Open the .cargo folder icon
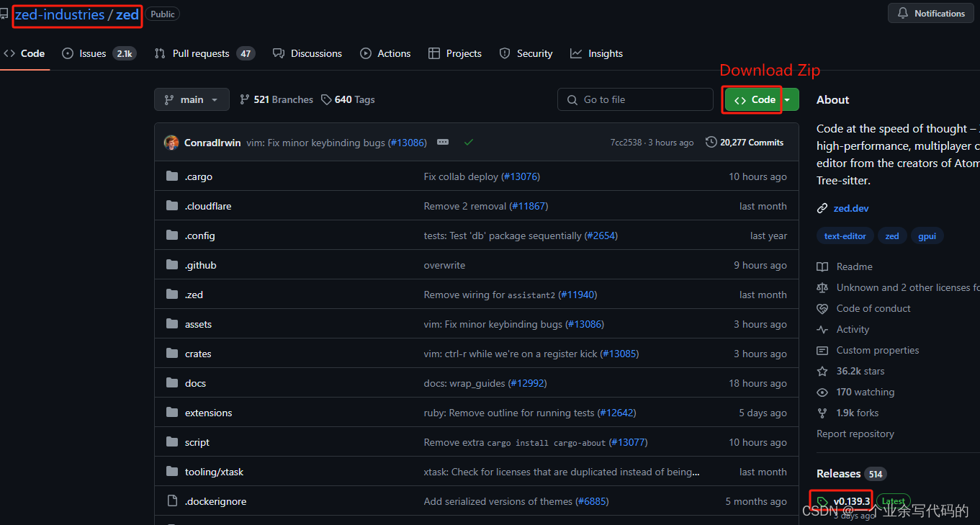This screenshot has width=980, height=525. [x=172, y=176]
